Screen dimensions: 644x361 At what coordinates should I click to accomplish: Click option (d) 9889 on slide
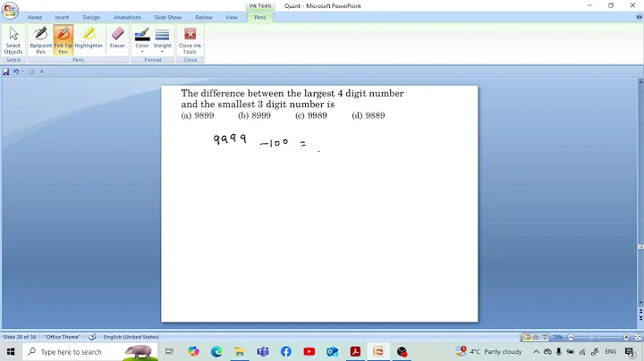tap(369, 115)
